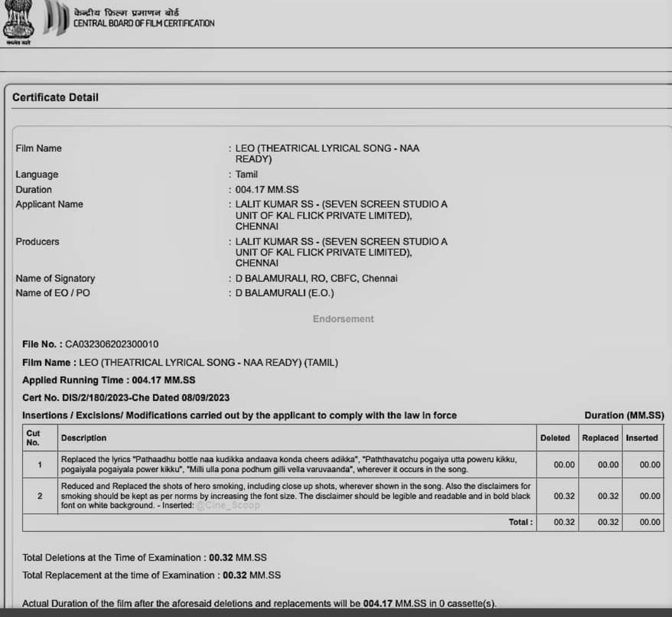The width and height of the screenshot is (672, 617).
Task: Click 'Total Replacement at the time of Examination' line
Action: coord(151,575)
